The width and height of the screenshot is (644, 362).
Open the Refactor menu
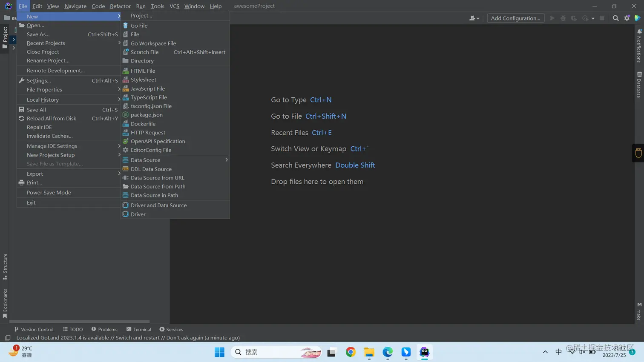pyautogui.click(x=120, y=6)
